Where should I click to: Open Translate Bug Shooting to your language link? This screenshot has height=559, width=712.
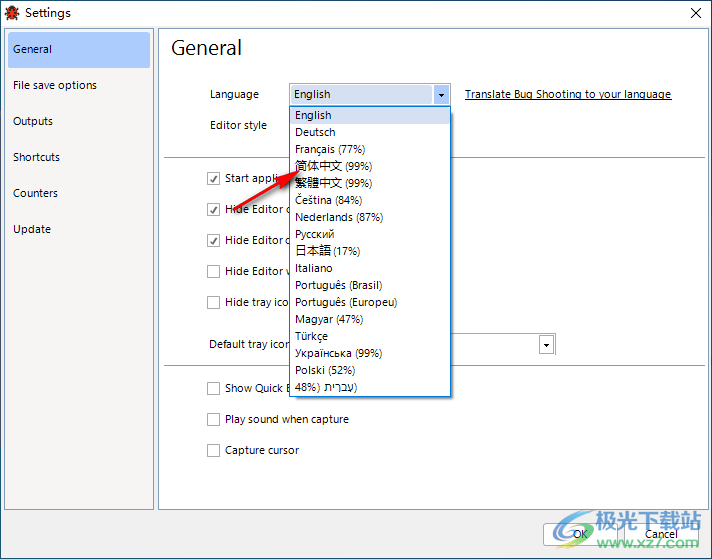(568, 94)
